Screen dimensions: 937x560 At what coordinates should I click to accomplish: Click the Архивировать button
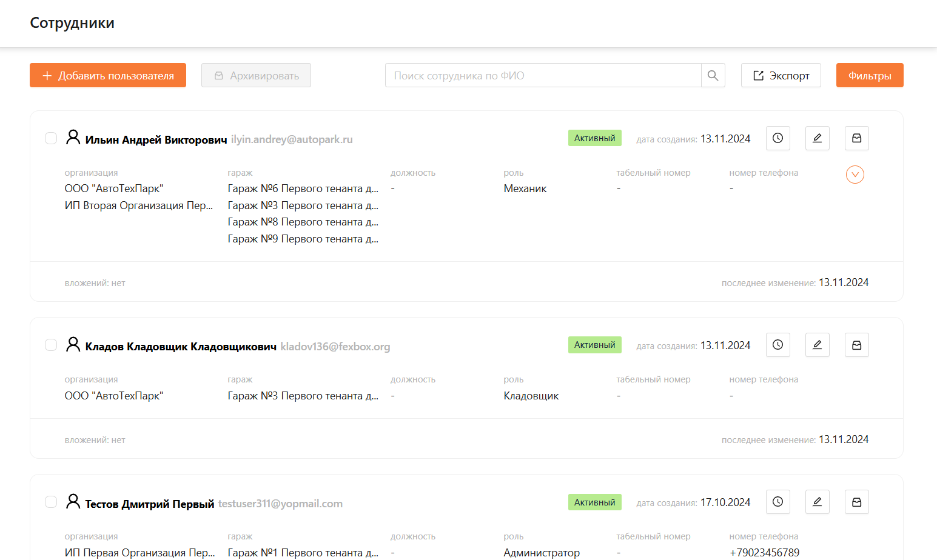pos(256,75)
